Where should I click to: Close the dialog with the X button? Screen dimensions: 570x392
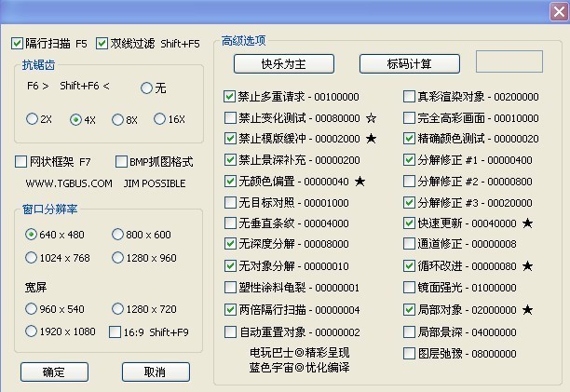559,12
